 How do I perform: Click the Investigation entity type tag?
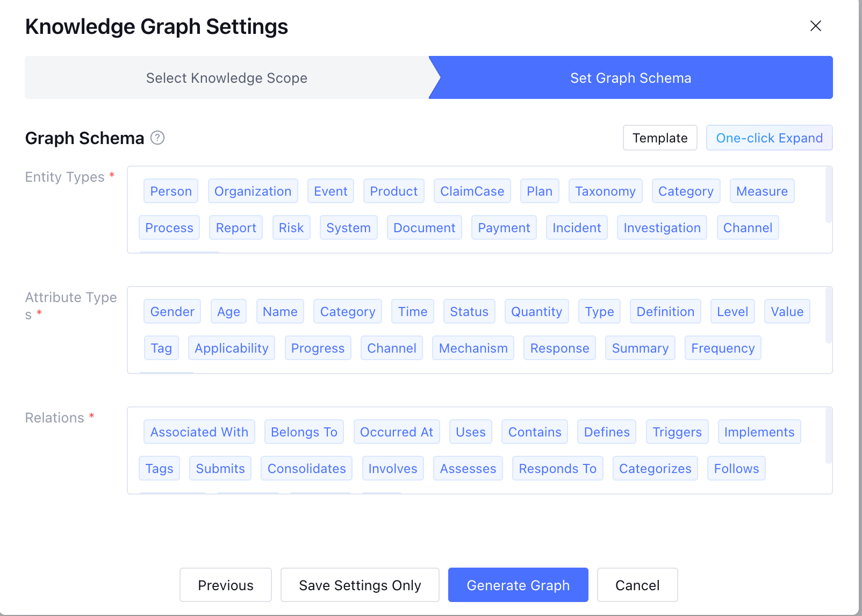662,228
